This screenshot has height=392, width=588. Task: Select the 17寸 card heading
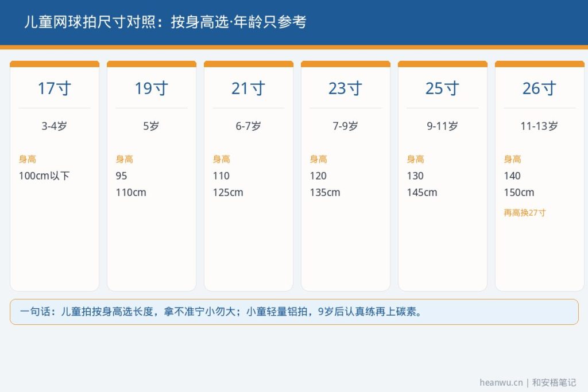coord(55,88)
